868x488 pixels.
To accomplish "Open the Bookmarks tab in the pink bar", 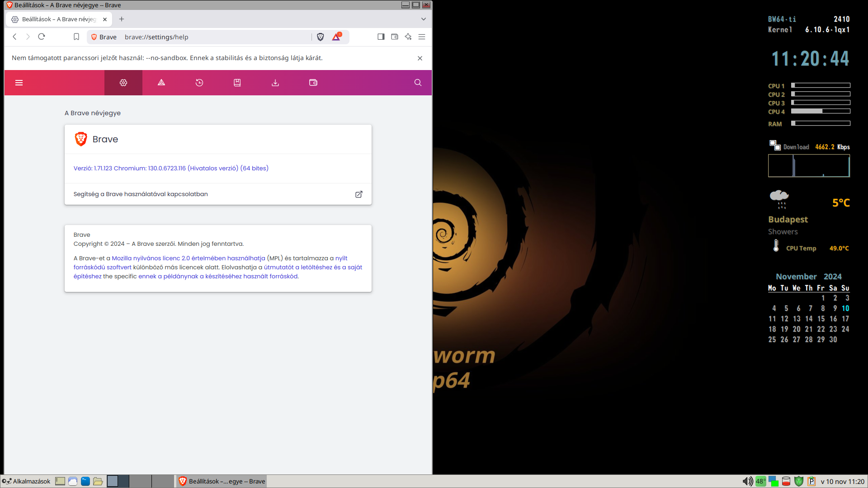I will [237, 83].
